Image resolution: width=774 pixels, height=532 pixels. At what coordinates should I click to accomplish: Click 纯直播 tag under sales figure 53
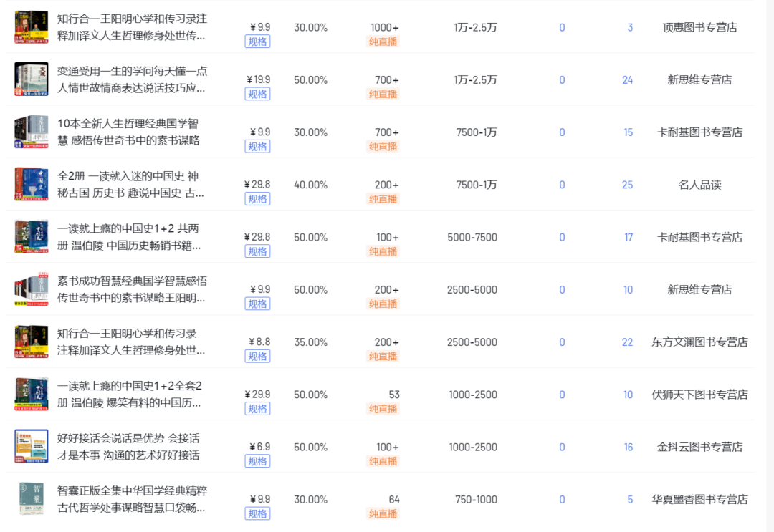pos(383,409)
